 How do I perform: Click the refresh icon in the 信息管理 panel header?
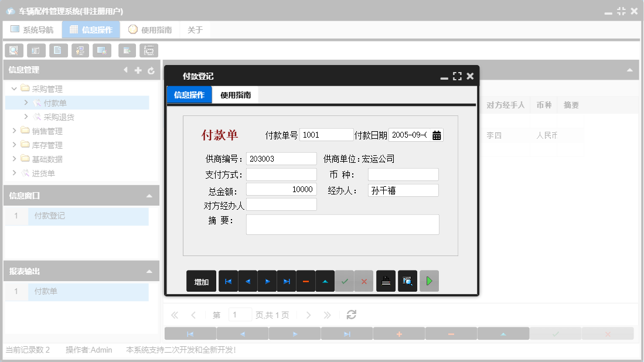(151, 70)
